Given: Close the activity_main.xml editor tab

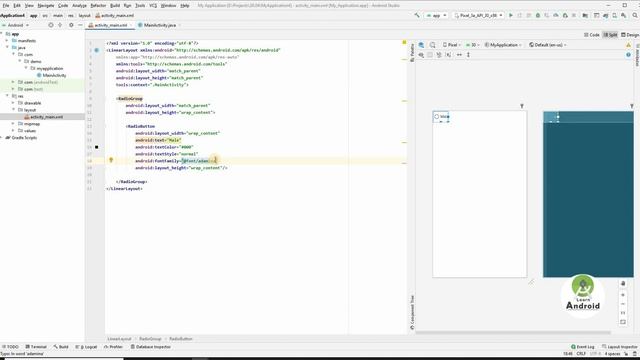Looking at the screenshot, I should (x=131, y=25).
